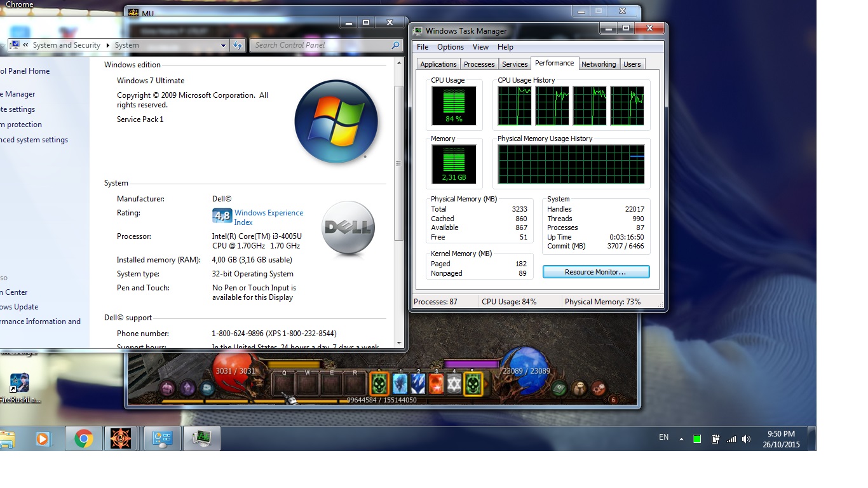
Task: Click the System window scroll down arrow
Action: [399, 342]
